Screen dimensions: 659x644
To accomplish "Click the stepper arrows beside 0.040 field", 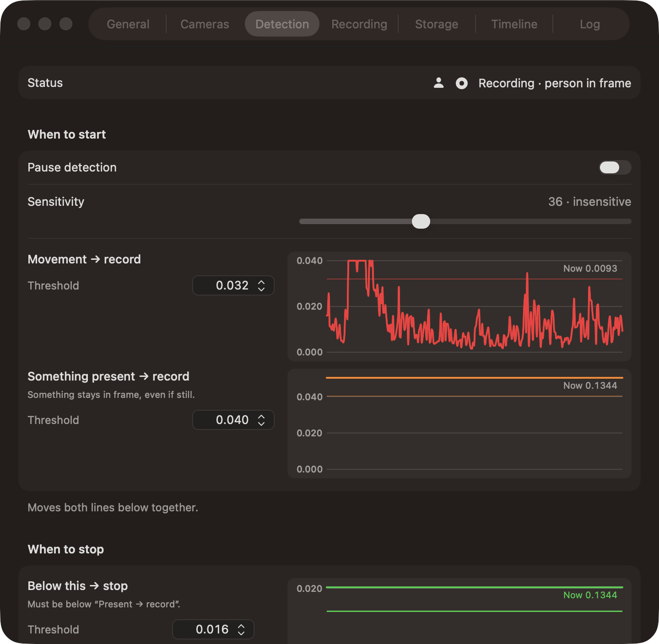I will click(x=261, y=420).
